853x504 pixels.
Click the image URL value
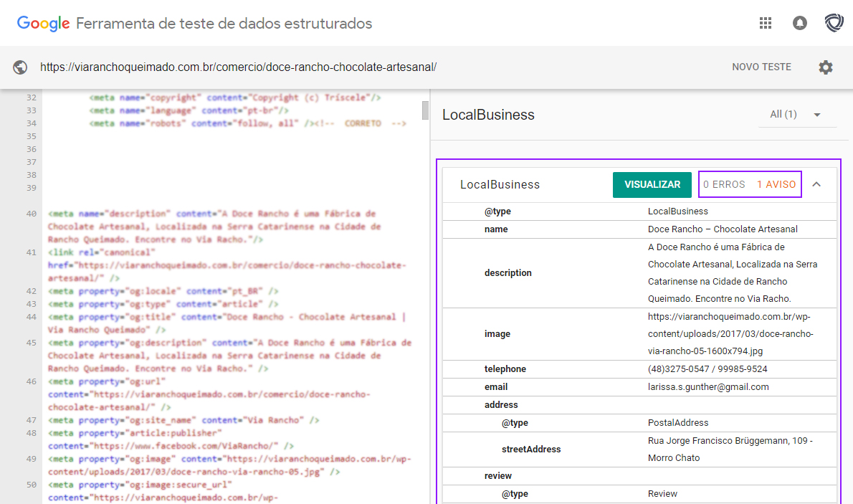click(x=730, y=333)
